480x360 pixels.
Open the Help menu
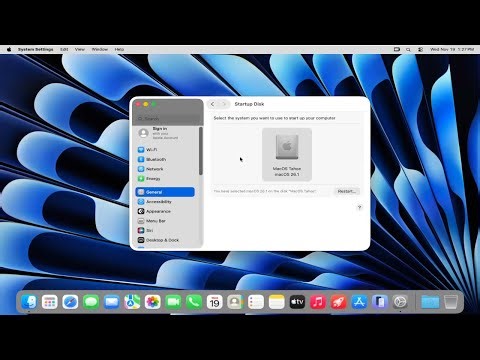119,49
